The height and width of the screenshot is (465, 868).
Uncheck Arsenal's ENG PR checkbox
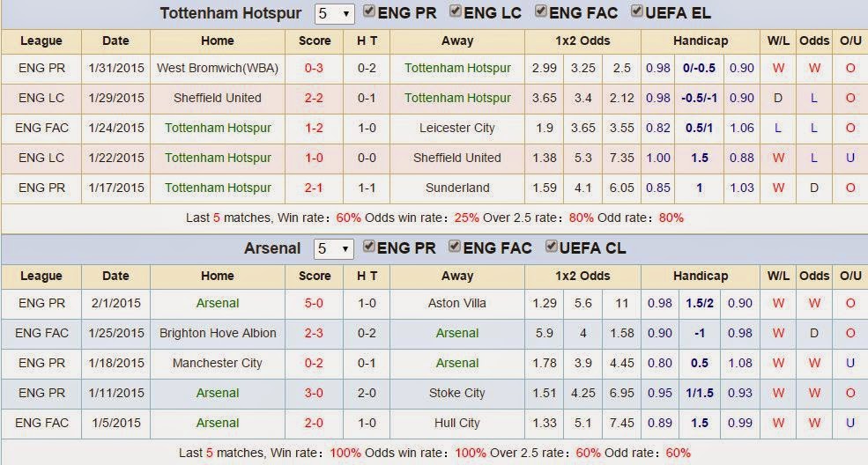click(x=368, y=247)
